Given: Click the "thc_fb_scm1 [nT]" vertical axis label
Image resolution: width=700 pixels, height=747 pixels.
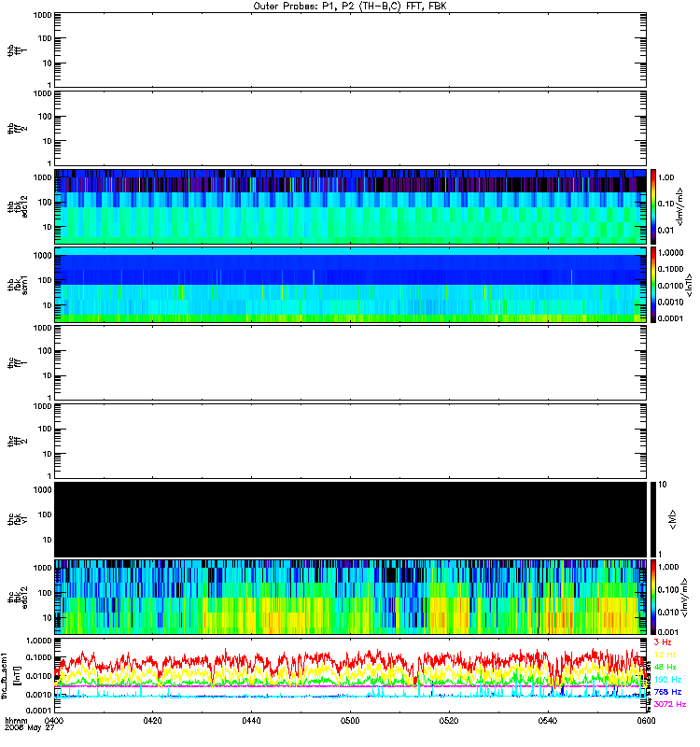Looking at the screenshot, I should 10,675.
